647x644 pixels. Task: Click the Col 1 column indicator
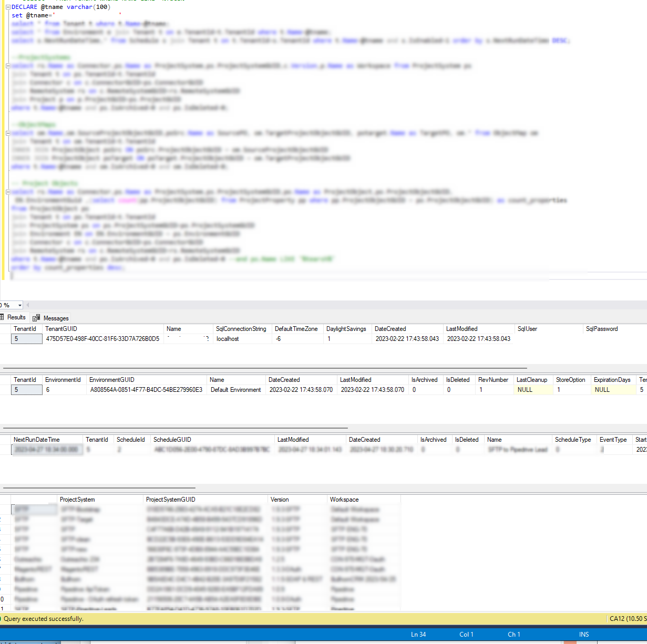[x=466, y=634]
